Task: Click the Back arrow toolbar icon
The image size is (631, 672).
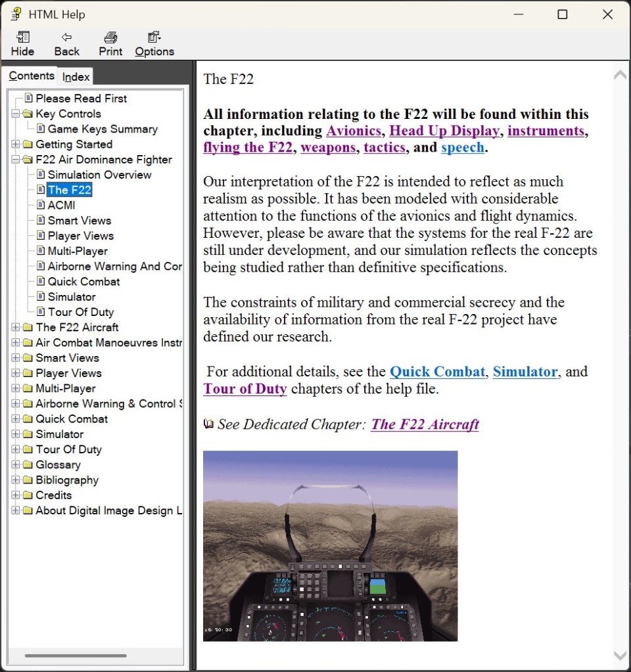Action: click(66, 37)
